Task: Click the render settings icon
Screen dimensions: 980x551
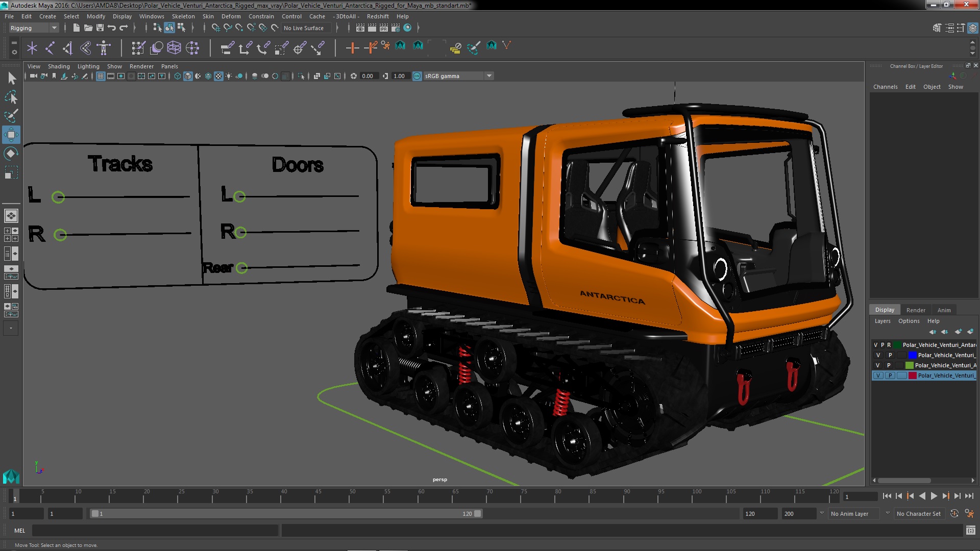Action: 397,28
